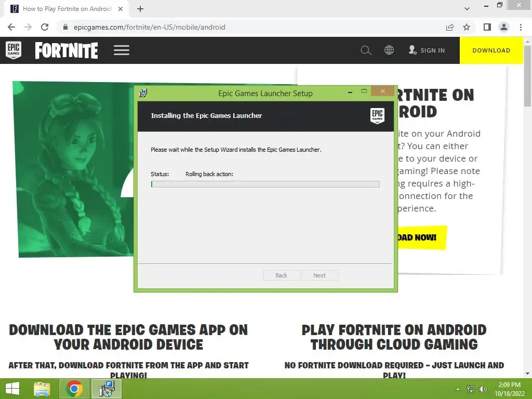Open the Chrome tab search chevron

click(x=467, y=9)
